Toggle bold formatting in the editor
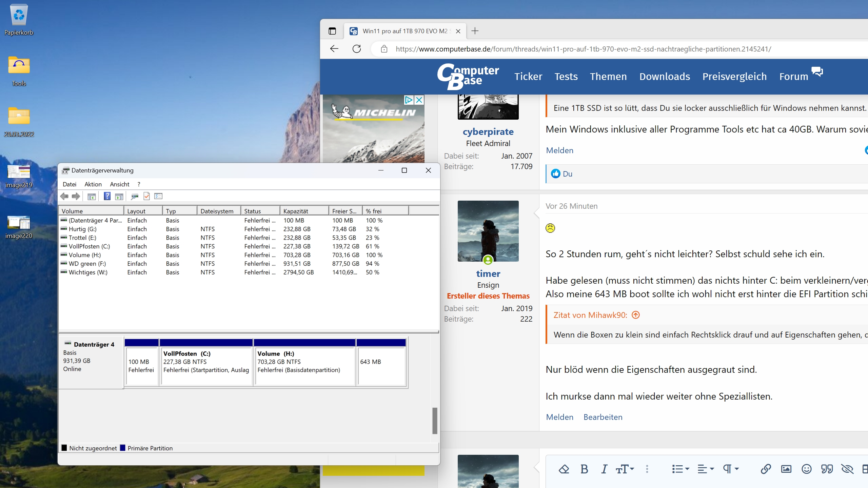 pyautogui.click(x=584, y=469)
